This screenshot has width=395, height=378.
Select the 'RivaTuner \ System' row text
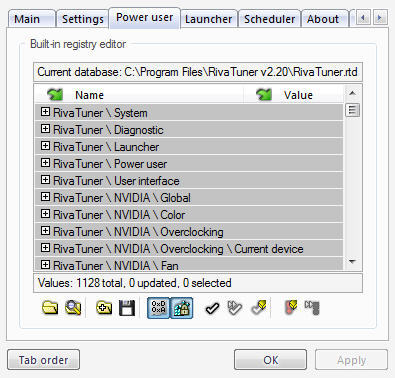(x=100, y=113)
